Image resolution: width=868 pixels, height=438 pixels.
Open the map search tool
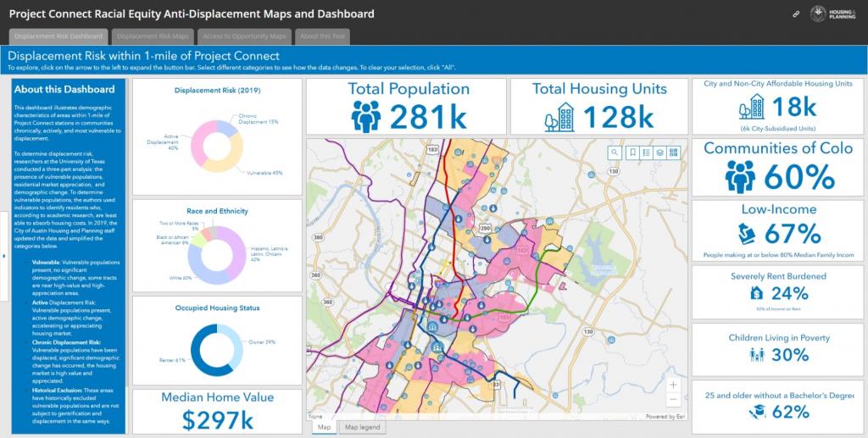pyautogui.click(x=615, y=152)
